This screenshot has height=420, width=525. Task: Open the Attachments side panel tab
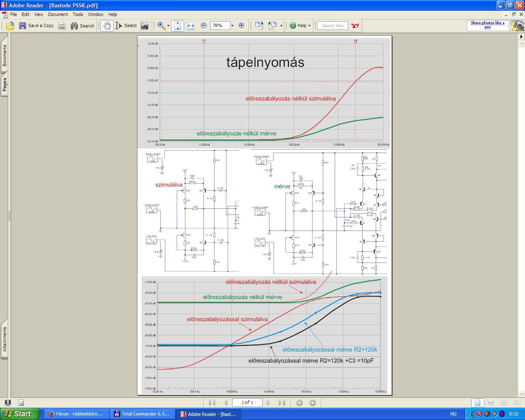click(5, 339)
